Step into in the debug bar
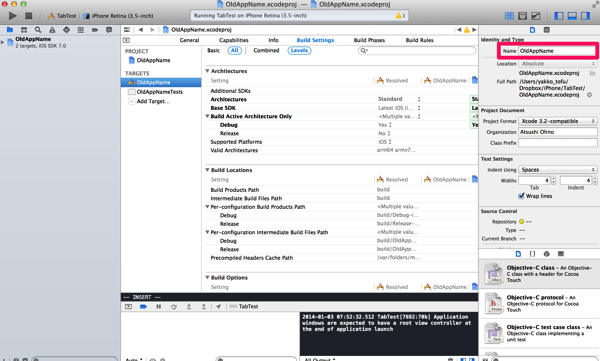Image resolution: width=600 pixels, height=361 pixels. (189, 307)
